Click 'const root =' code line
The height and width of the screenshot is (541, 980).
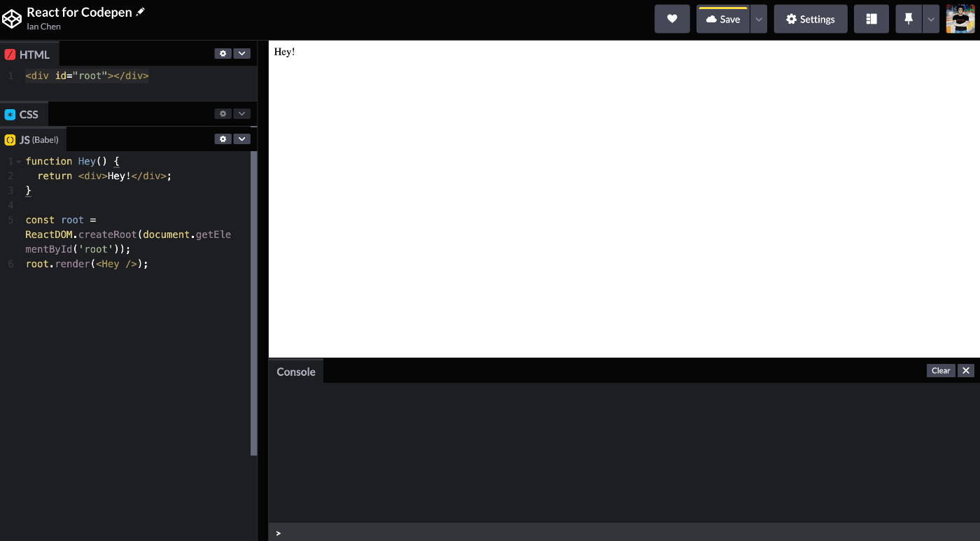pyautogui.click(x=61, y=220)
